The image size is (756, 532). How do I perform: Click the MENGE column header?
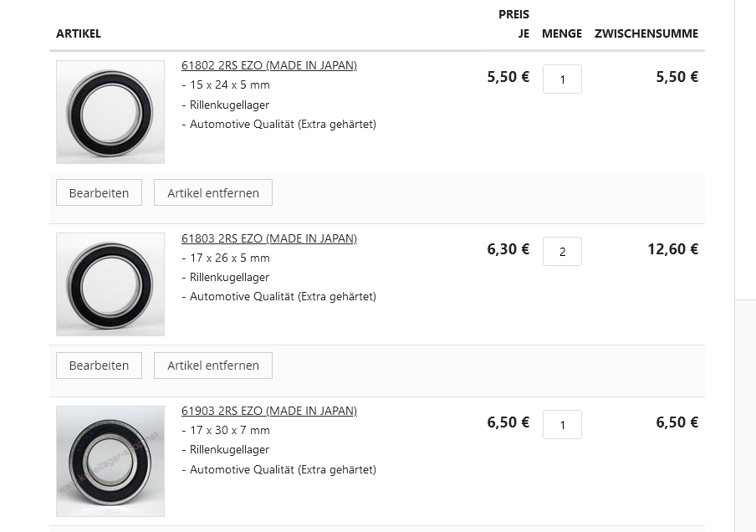click(x=562, y=33)
